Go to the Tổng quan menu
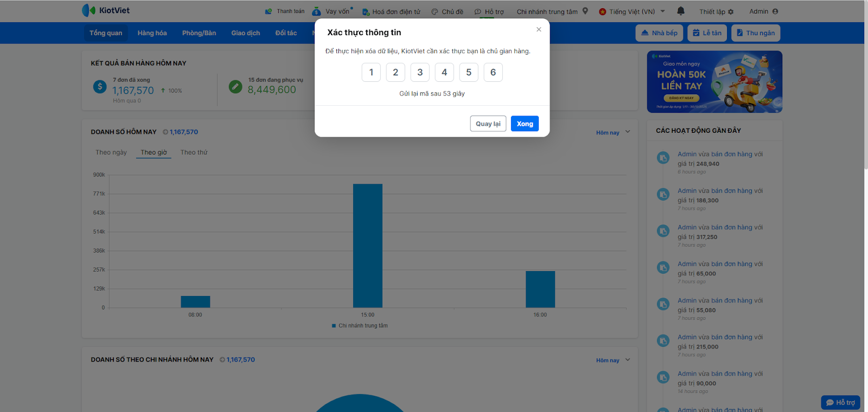The image size is (868, 412). tap(106, 33)
